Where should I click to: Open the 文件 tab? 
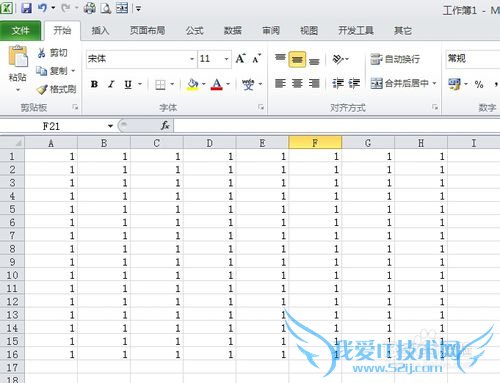click(x=21, y=31)
